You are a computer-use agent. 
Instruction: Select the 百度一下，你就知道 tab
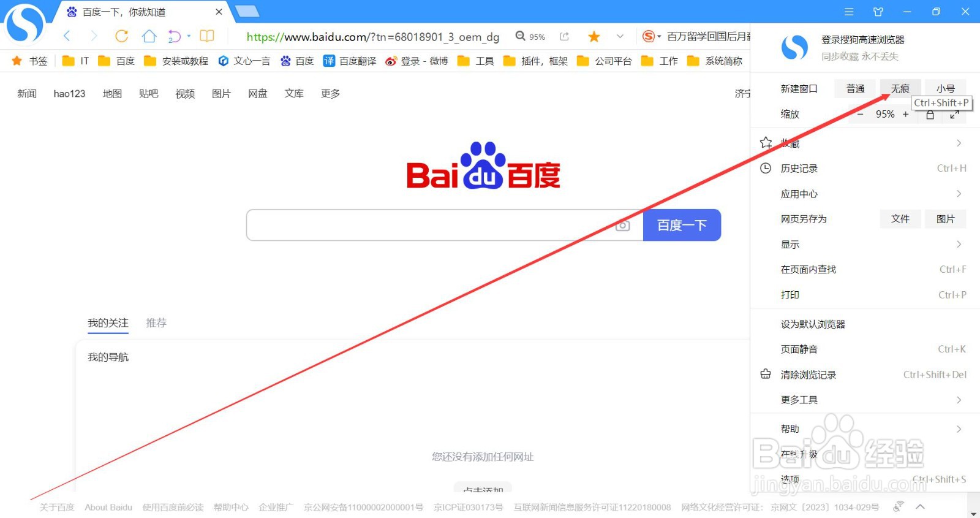point(124,12)
